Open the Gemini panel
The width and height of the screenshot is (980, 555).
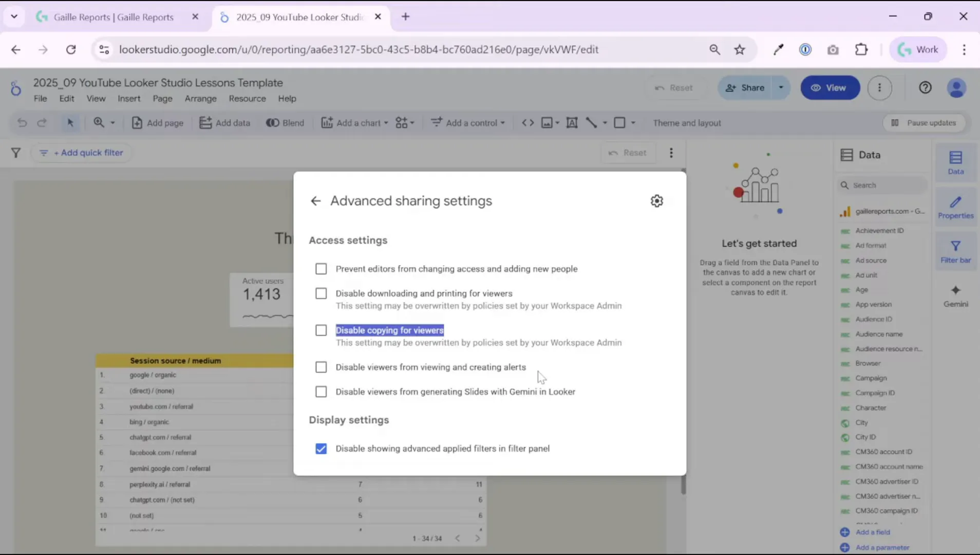click(955, 295)
